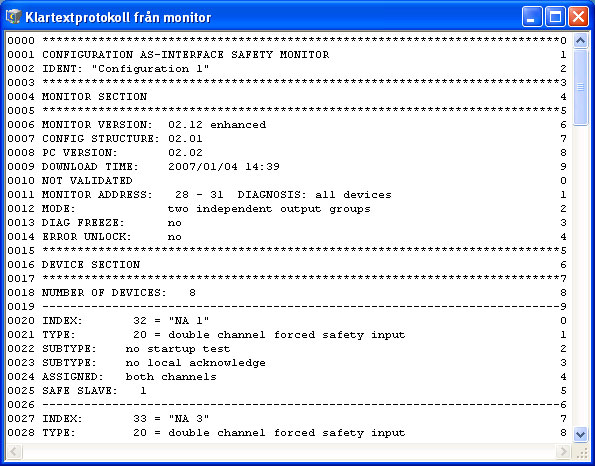
Task: Click the horizontal scrollbar right arrow
Action: point(563,452)
